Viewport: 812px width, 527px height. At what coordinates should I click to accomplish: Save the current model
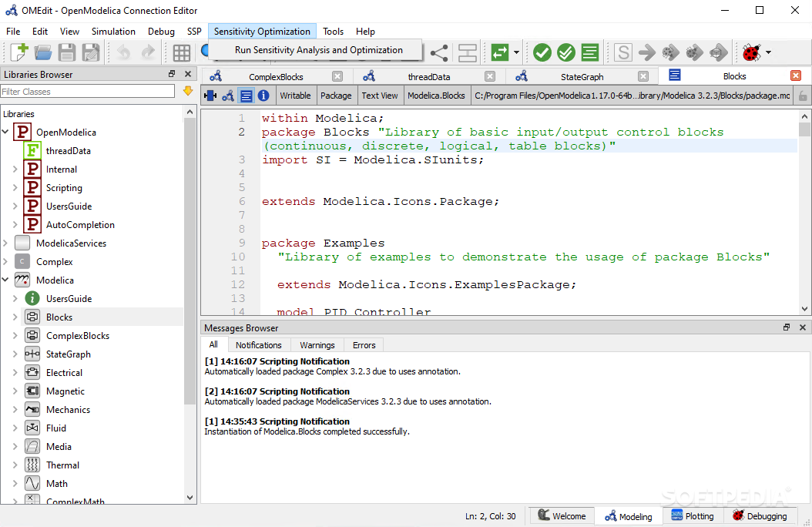point(67,52)
